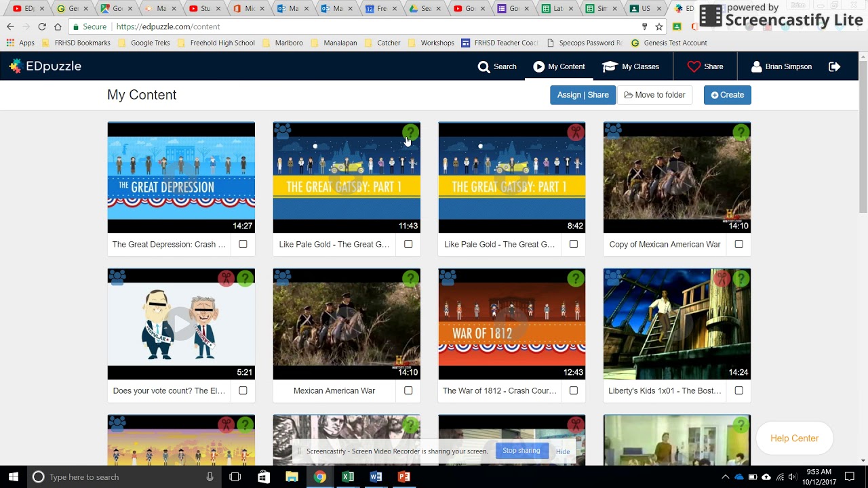868x488 pixels.
Task: Open the Manalapan bookmark folder
Action: (333, 43)
